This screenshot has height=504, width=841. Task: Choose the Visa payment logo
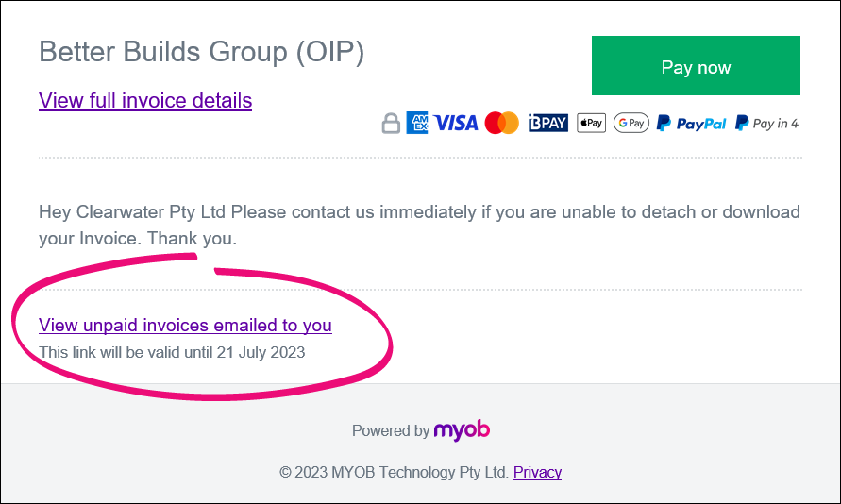[x=456, y=123]
